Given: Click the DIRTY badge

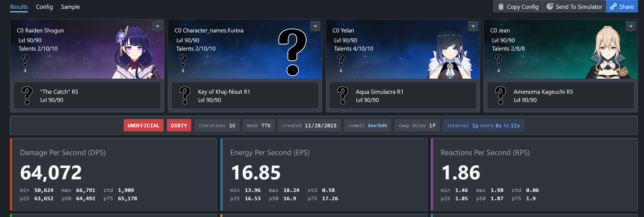Looking at the screenshot, I should 179,125.
